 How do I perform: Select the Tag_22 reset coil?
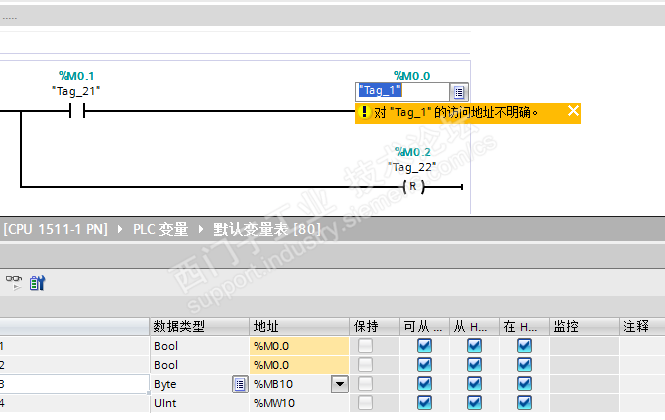413,186
